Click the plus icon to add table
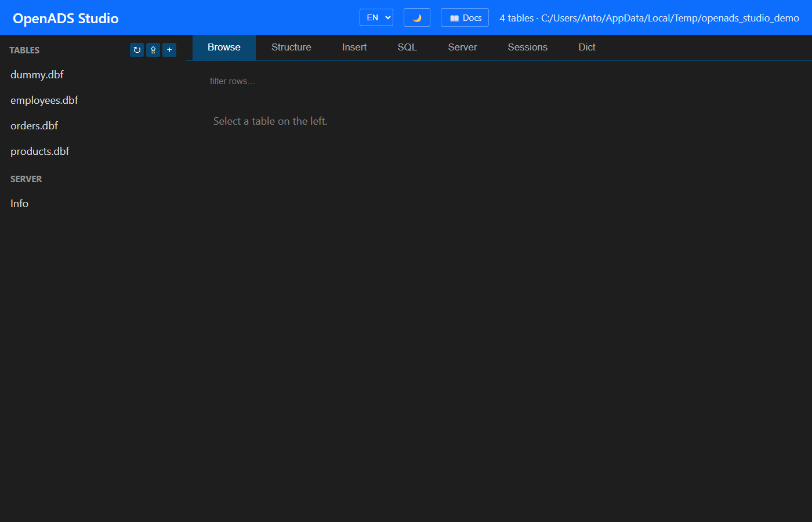This screenshot has width=812, height=522. click(x=169, y=50)
